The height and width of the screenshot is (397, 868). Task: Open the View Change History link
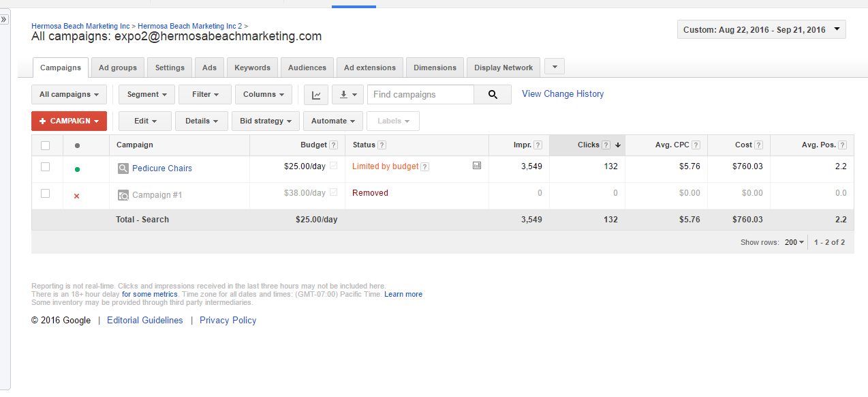[x=563, y=94]
